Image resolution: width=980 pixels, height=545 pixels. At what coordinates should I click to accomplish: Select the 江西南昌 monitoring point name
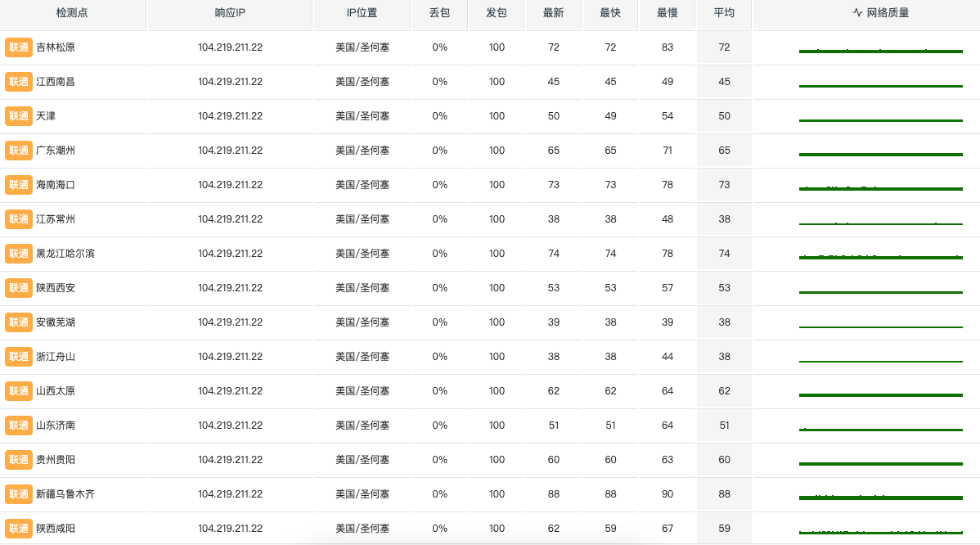[x=56, y=82]
